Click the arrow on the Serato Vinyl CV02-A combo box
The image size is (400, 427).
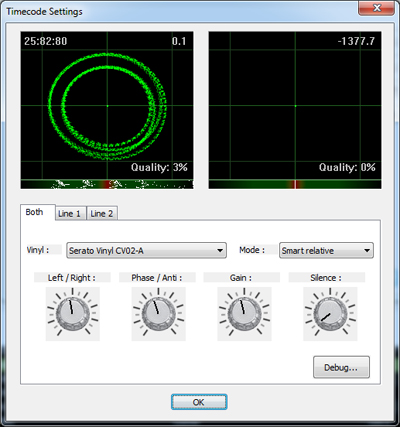pos(220,250)
